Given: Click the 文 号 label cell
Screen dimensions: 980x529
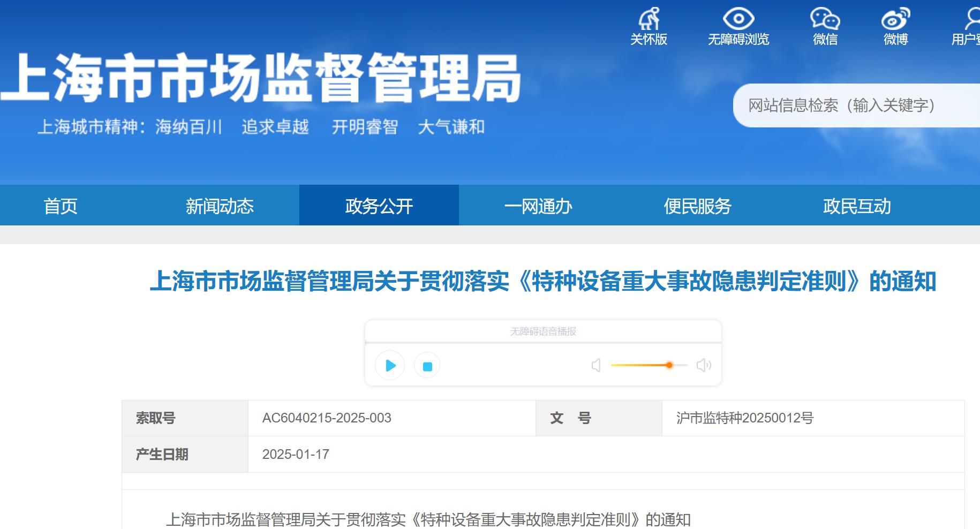Looking at the screenshot, I should point(599,418).
